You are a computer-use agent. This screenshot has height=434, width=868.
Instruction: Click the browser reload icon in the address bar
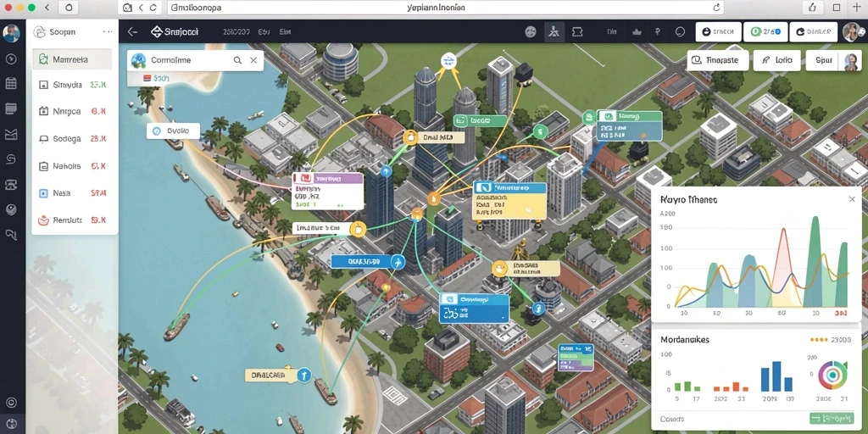(717, 8)
